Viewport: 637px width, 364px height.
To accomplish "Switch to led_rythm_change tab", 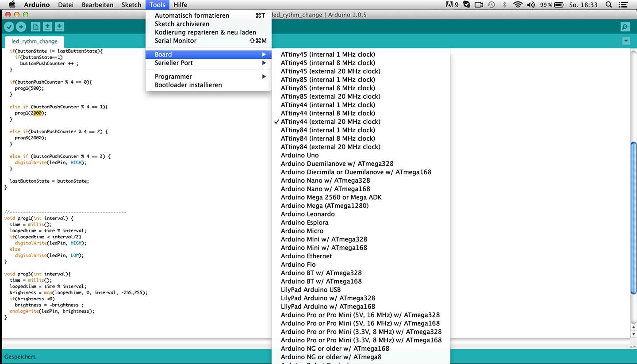I will click(x=35, y=42).
